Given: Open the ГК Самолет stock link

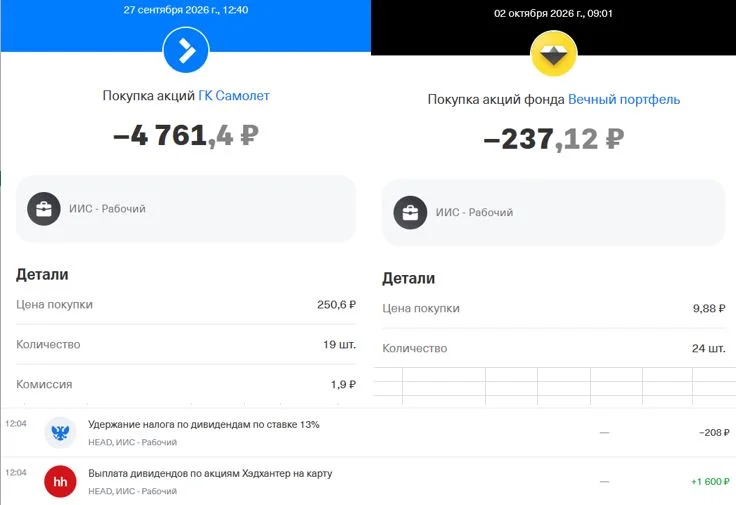Looking at the screenshot, I should 234,96.
